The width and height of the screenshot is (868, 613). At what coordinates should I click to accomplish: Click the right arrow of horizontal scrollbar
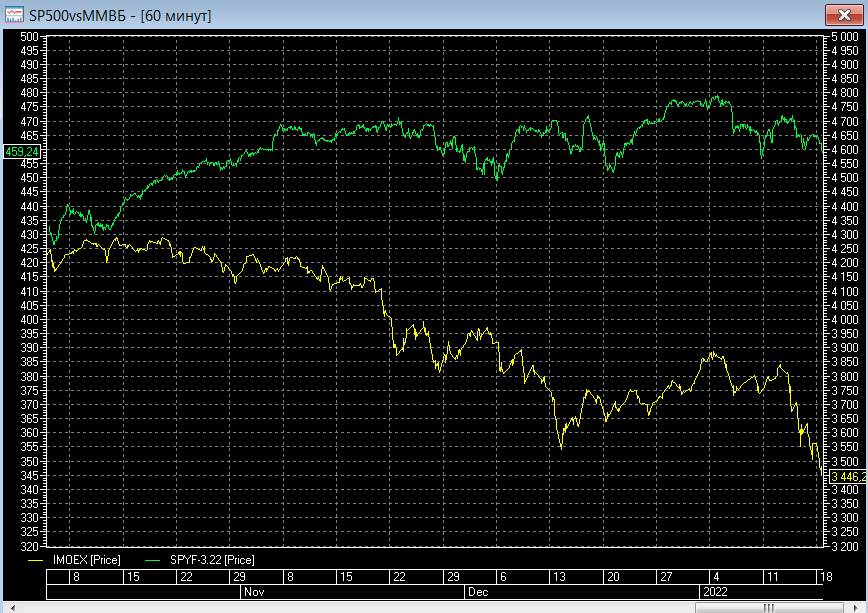[855, 608]
